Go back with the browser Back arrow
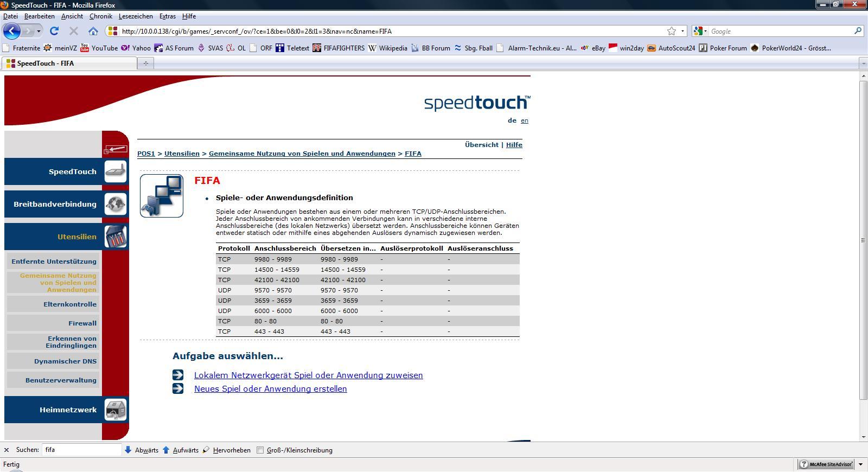The height and width of the screenshot is (472, 868). [12, 31]
